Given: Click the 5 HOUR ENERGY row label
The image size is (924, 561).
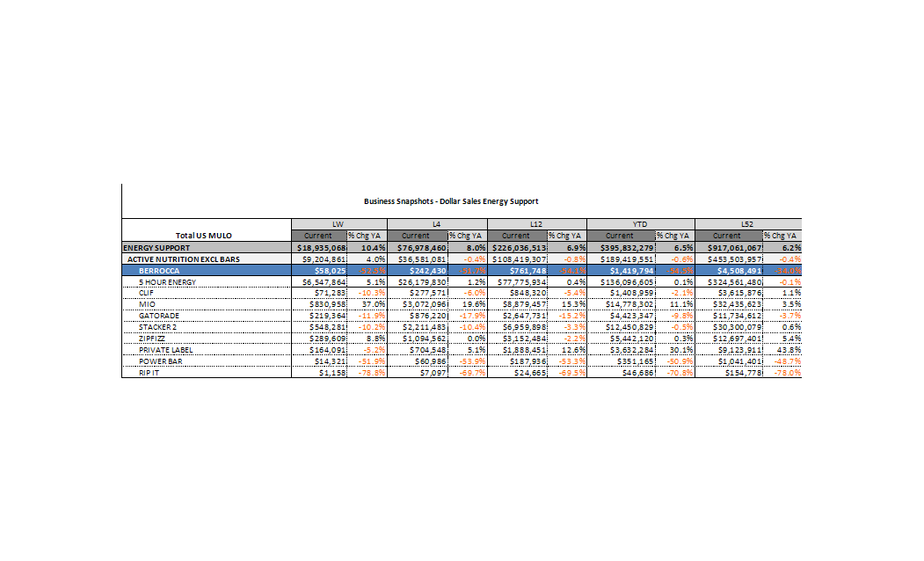Looking at the screenshot, I should pos(167,281).
